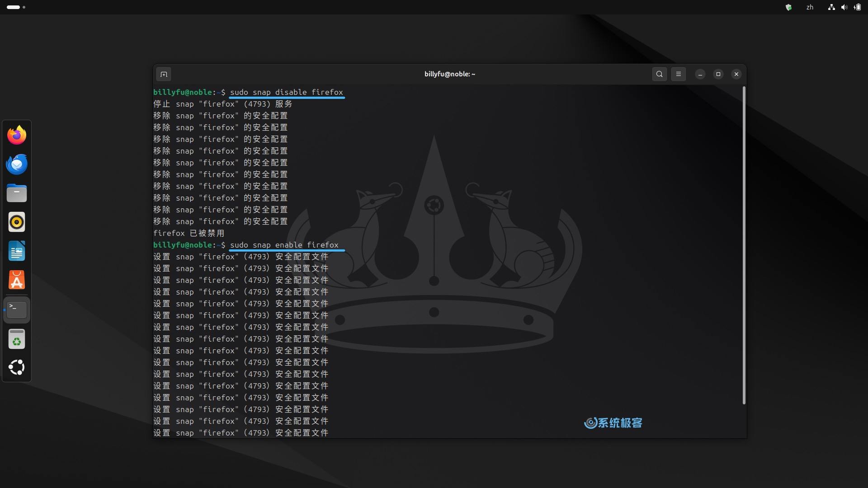Show applications via the Ubuntu logo
Screen dimensions: 868x488
(17, 367)
